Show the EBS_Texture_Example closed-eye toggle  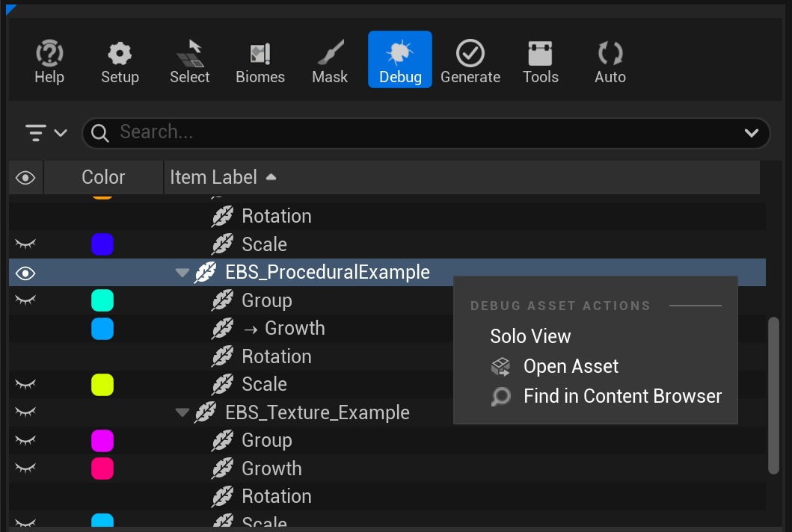pos(26,412)
